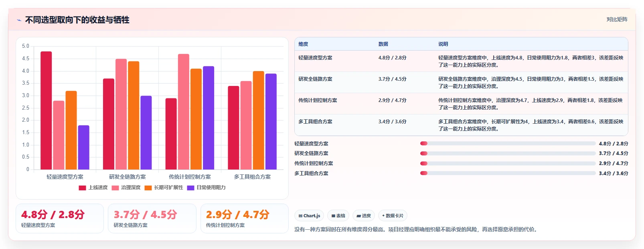Click the x-axis label 轻量速度型方案

pyautogui.click(x=65, y=177)
